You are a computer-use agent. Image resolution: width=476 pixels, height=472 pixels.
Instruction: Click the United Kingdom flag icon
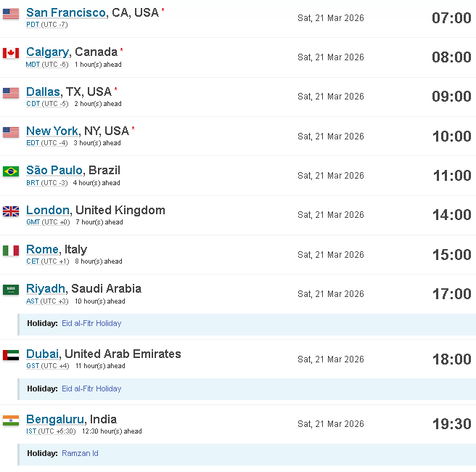pyautogui.click(x=11, y=211)
